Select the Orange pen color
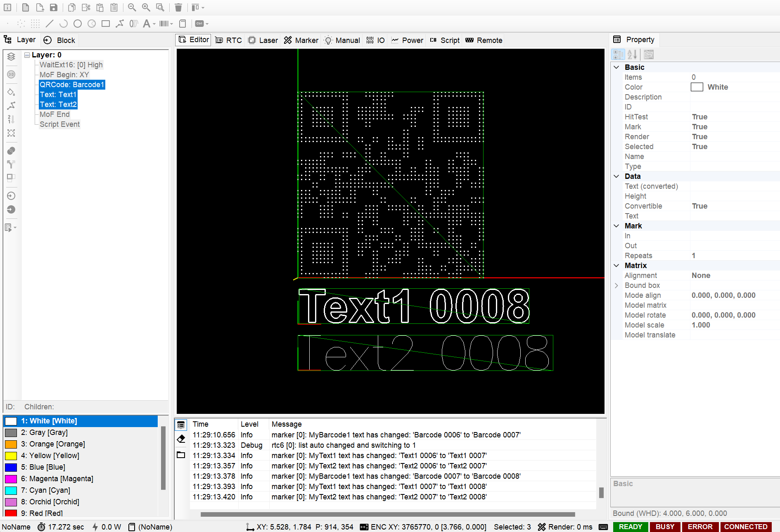 tap(80, 444)
